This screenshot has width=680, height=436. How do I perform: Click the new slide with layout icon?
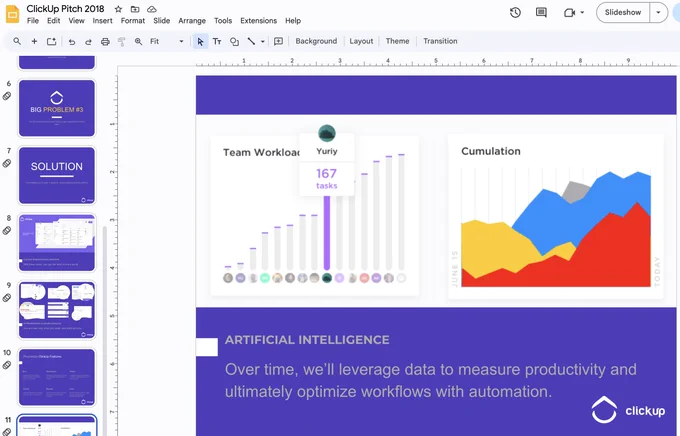point(52,41)
